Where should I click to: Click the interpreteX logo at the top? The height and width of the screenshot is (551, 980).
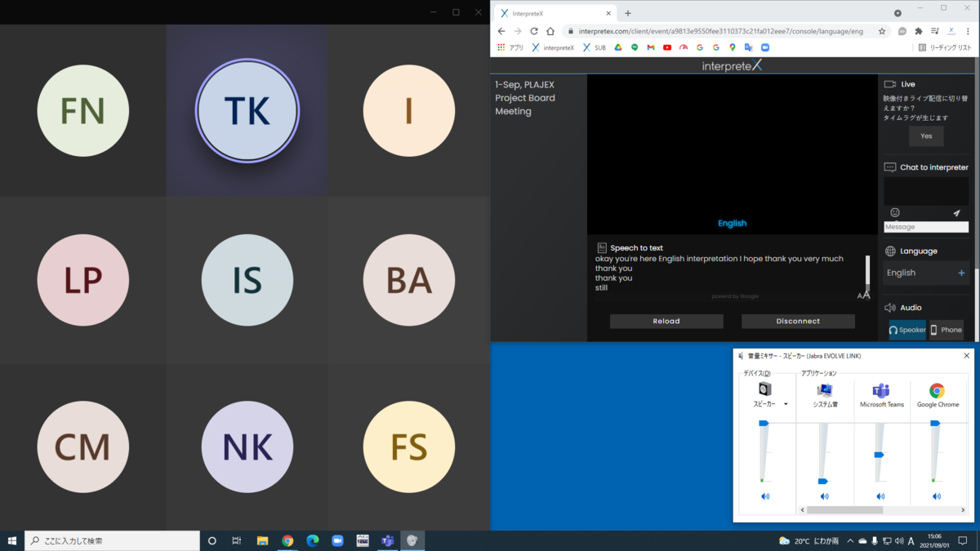tap(733, 64)
